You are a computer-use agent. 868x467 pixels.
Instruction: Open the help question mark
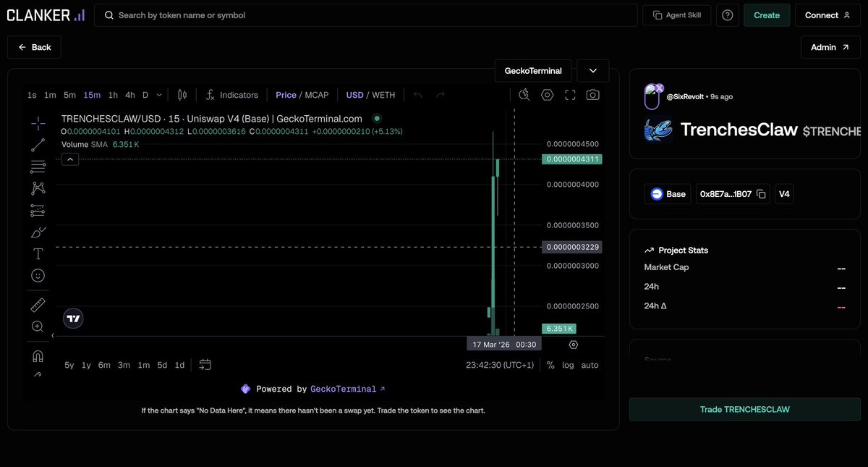coord(728,15)
